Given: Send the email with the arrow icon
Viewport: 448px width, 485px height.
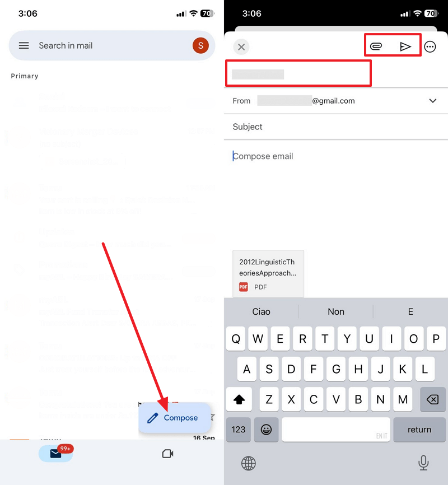Looking at the screenshot, I should click(405, 46).
